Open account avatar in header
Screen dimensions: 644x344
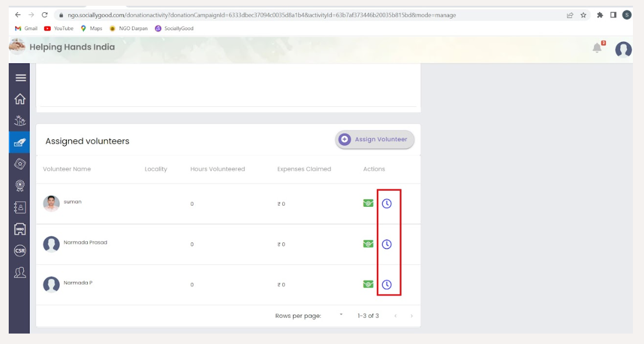point(623,49)
